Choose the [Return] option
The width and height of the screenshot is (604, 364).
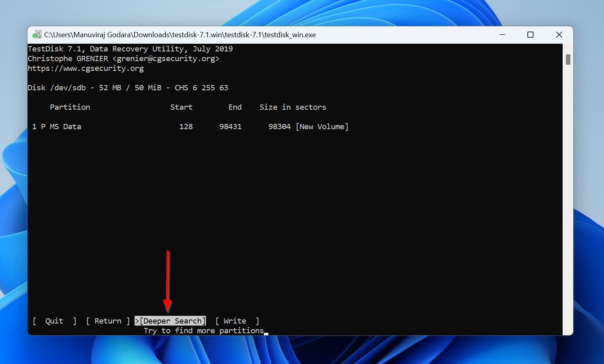click(x=108, y=321)
